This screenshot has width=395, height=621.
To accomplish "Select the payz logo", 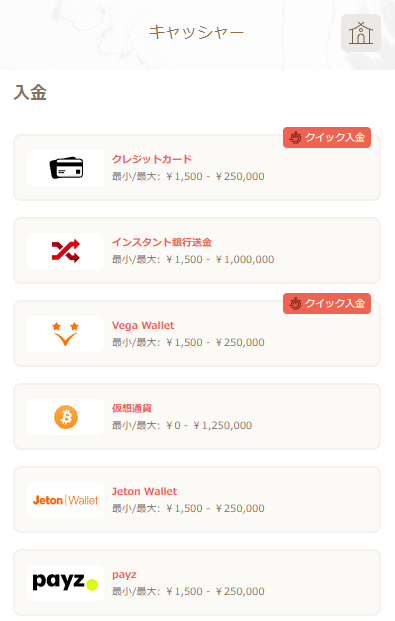I will 65,583.
